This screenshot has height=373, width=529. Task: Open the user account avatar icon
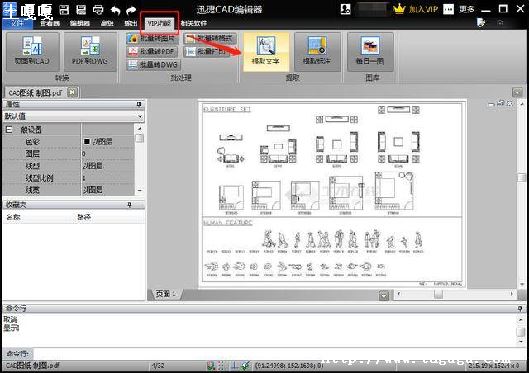click(x=345, y=9)
